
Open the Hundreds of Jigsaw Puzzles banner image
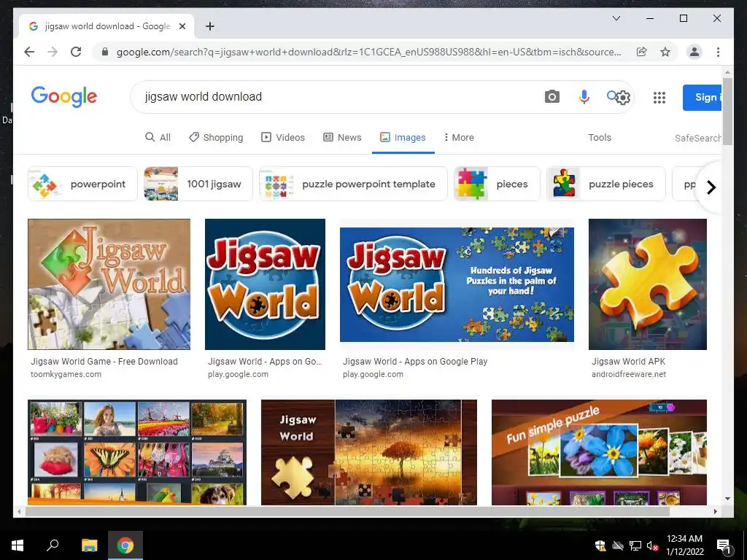point(457,284)
